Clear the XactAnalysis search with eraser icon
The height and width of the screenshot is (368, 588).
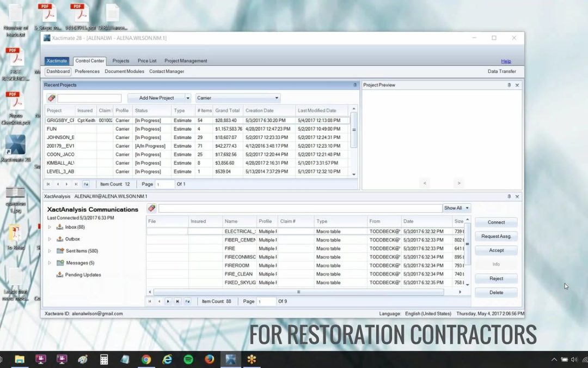[x=151, y=208]
